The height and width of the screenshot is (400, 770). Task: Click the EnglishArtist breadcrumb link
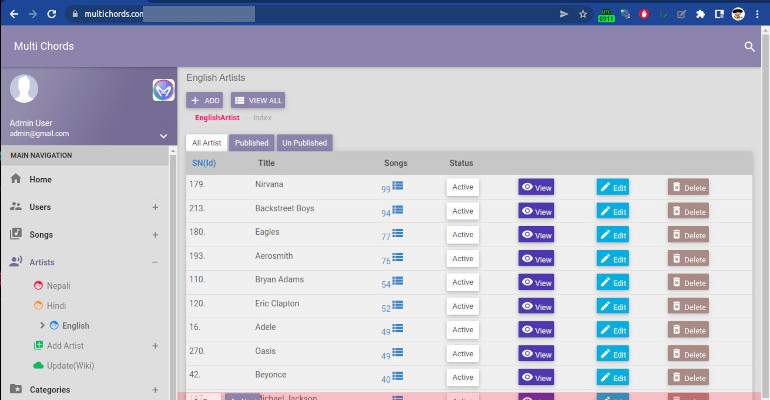coord(217,118)
